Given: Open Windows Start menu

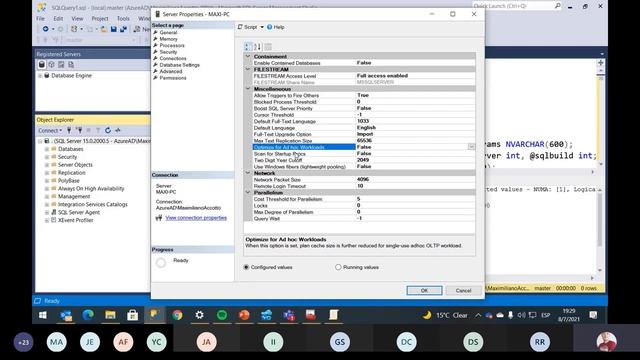Looking at the screenshot, I should point(43,315).
